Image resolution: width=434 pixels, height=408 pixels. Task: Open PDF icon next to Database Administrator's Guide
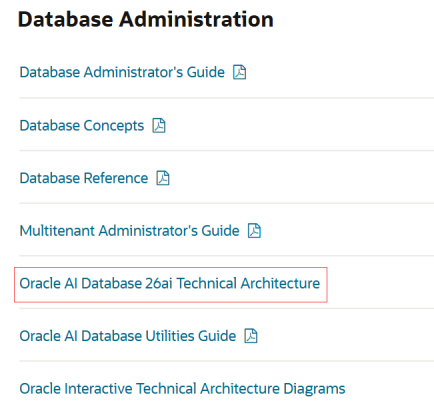tap(240, 72)
